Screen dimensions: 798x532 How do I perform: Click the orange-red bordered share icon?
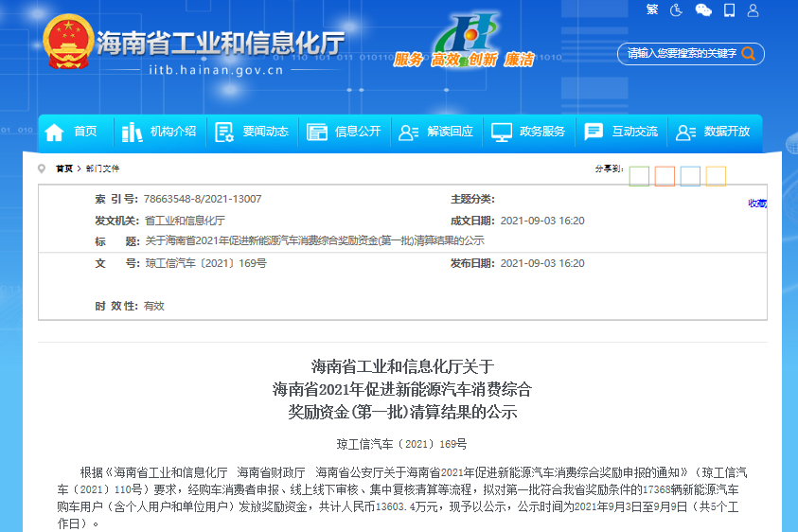pyautogui.click(x=665, y=176)
